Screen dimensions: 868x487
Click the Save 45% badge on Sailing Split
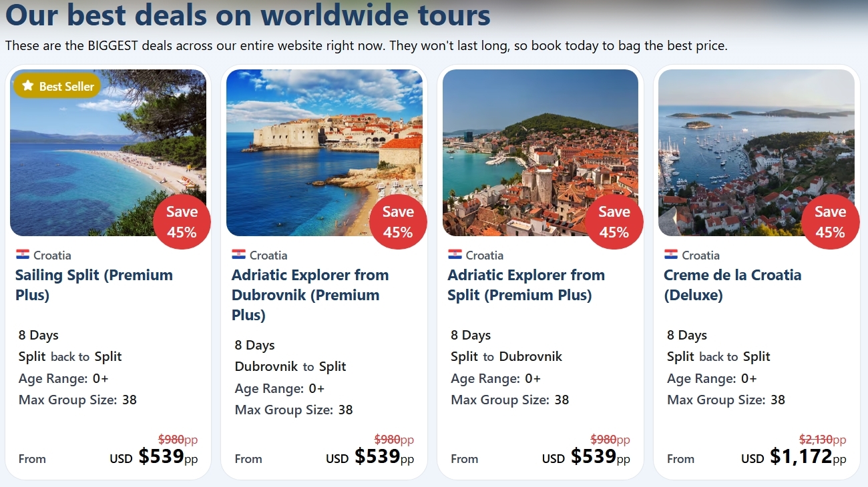pos(182,221)
